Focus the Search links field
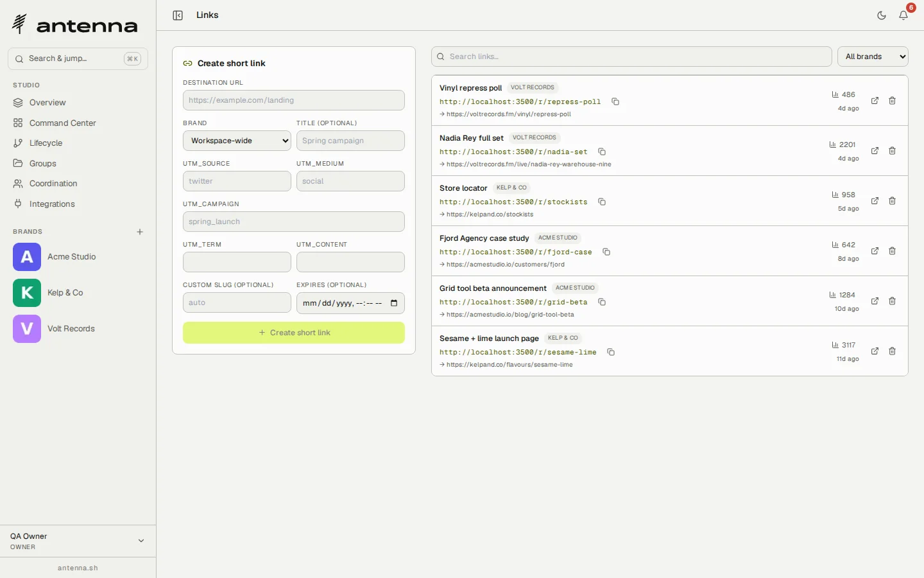The width and height of the screenshot is (924, 578). [x=631, y=57]
